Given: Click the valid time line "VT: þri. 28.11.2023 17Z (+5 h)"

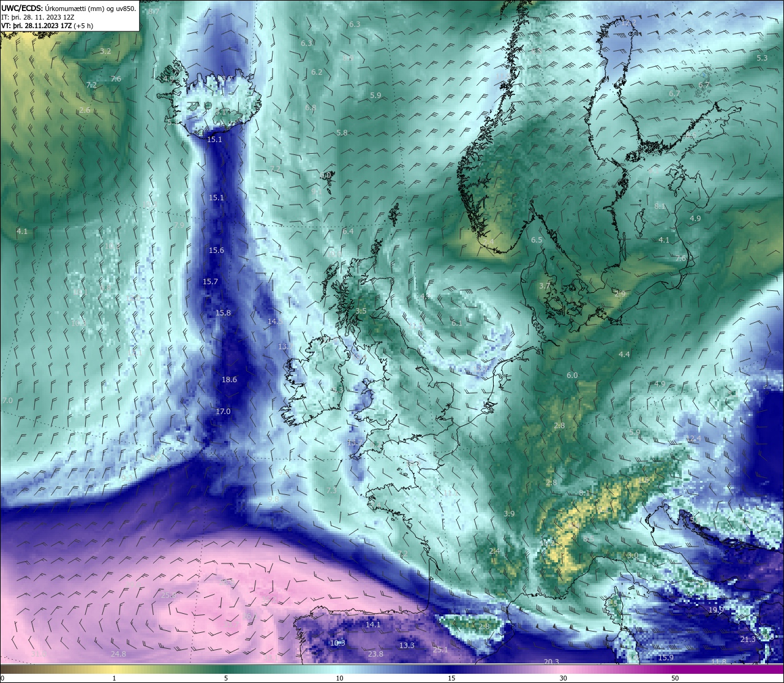Looking at the screenshot, I should tap(47, 26).
